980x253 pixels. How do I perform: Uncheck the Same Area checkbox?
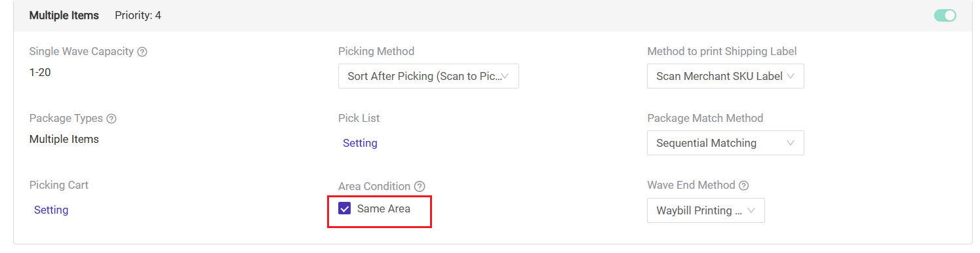344,208
